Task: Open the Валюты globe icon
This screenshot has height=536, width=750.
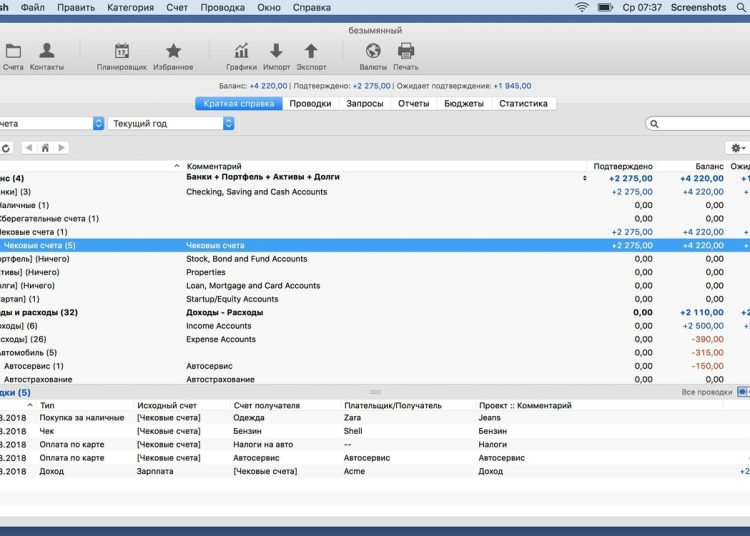Action: tap(373, 51)
